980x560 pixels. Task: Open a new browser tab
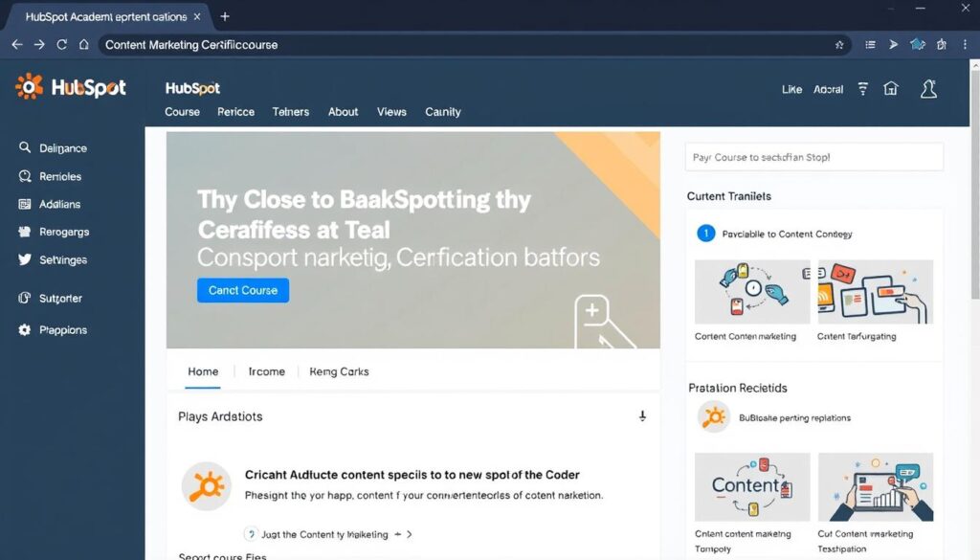click(225, 17)
